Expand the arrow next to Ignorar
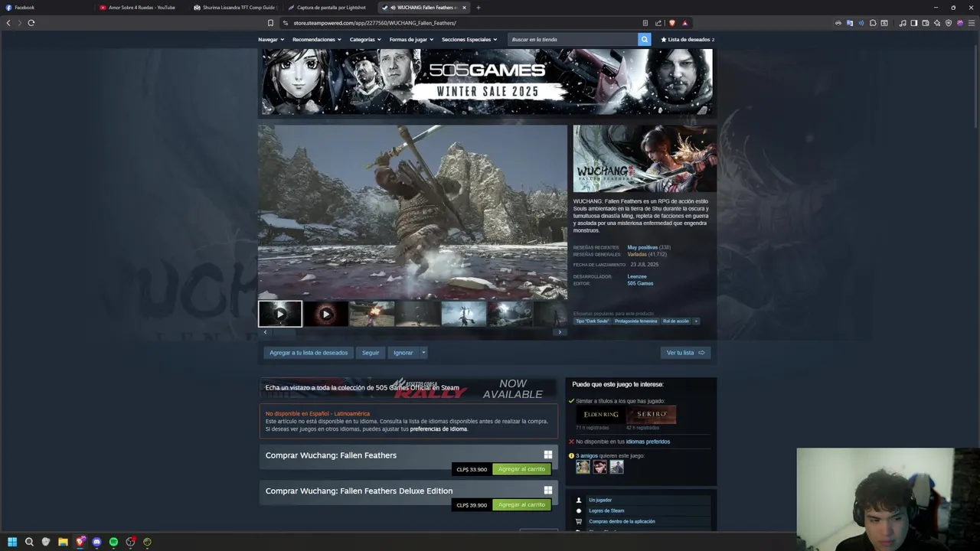The width and height of the screenshot is (980, 551). point(423,353)
